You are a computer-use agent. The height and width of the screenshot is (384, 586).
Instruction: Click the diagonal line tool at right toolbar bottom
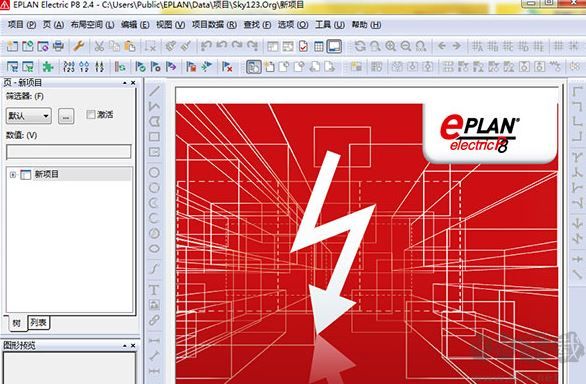(x=577, y=275)
